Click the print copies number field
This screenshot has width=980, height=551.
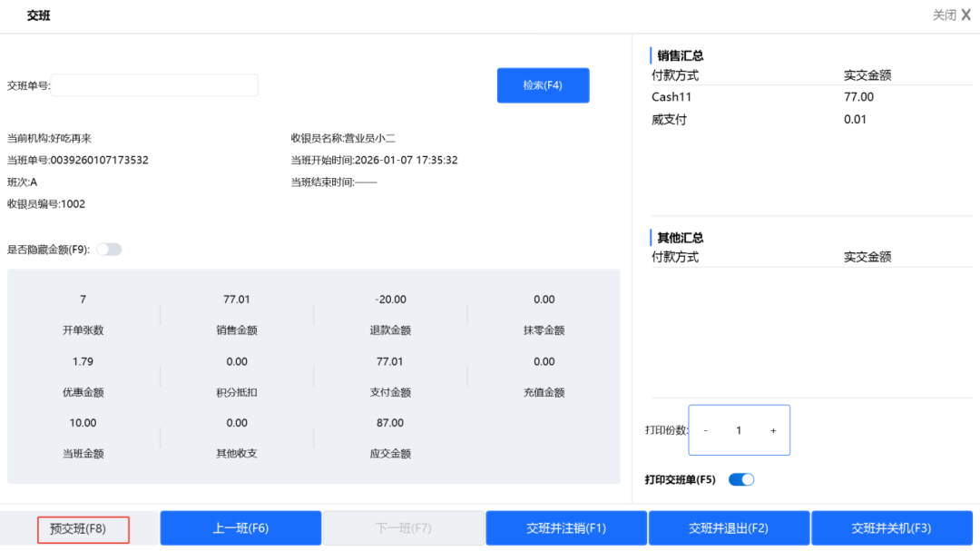click(x=739, y=430)
